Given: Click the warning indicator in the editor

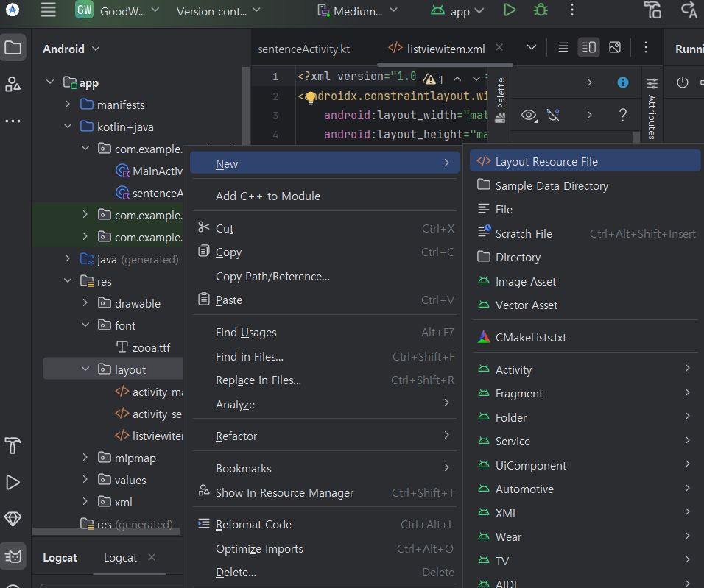Looking at the screenshot, I should pos(433,79).
